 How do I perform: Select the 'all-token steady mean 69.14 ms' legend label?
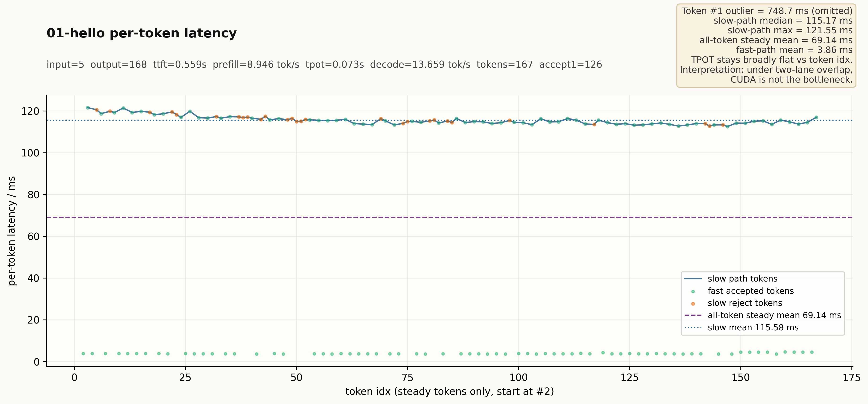click(774, 316)
